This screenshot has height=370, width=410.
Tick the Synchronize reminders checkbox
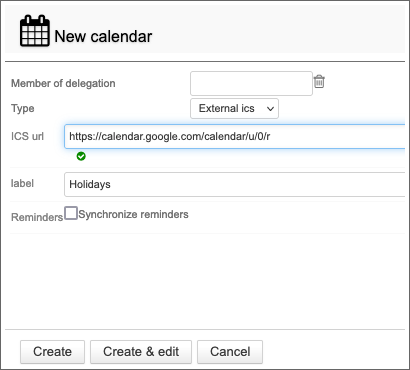coord(71,213)
